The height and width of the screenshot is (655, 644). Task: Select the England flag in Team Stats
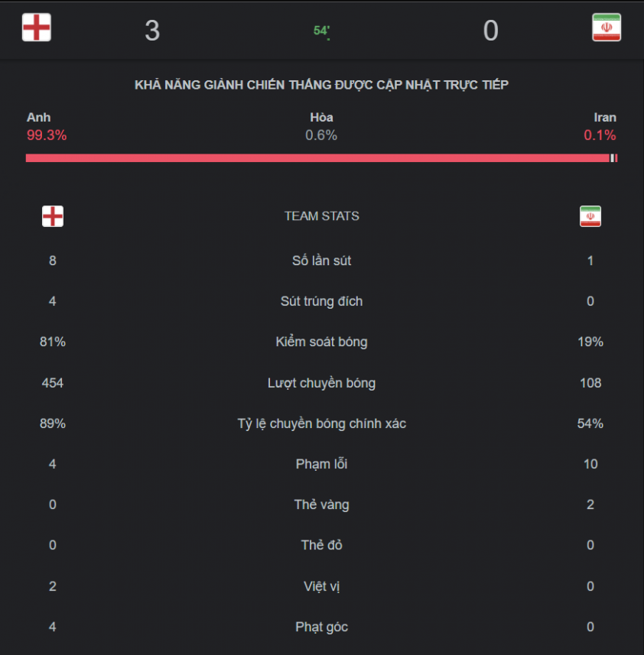53,216
